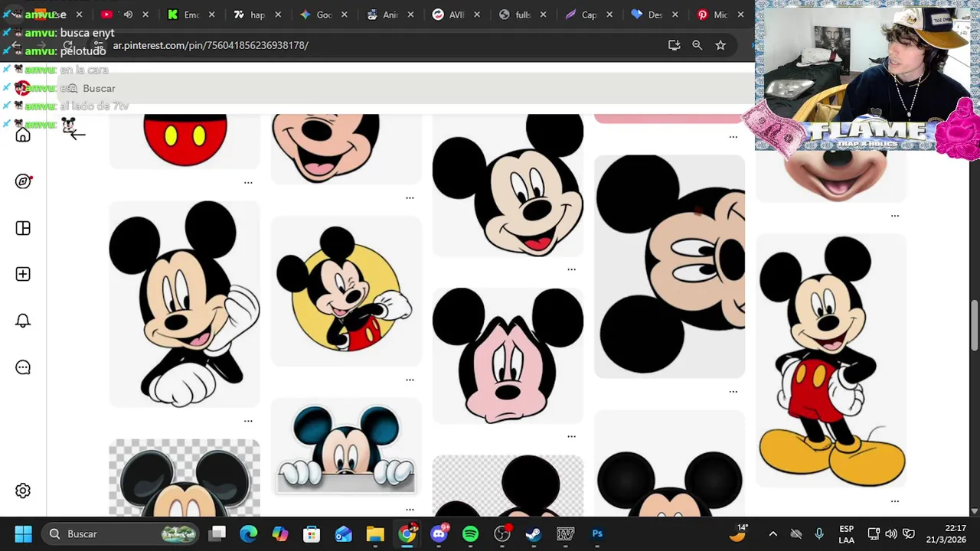
Task: Open volume control in system tray
Action: coord(890,534)
